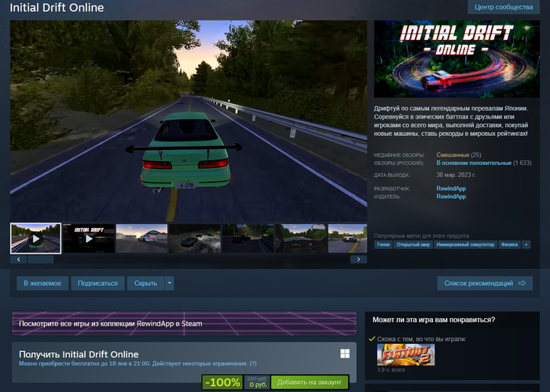The height and width of the screenshot is (392, 550).
Task: Click the FlatOut 2 game thumbnail
Action: [405, 354]
